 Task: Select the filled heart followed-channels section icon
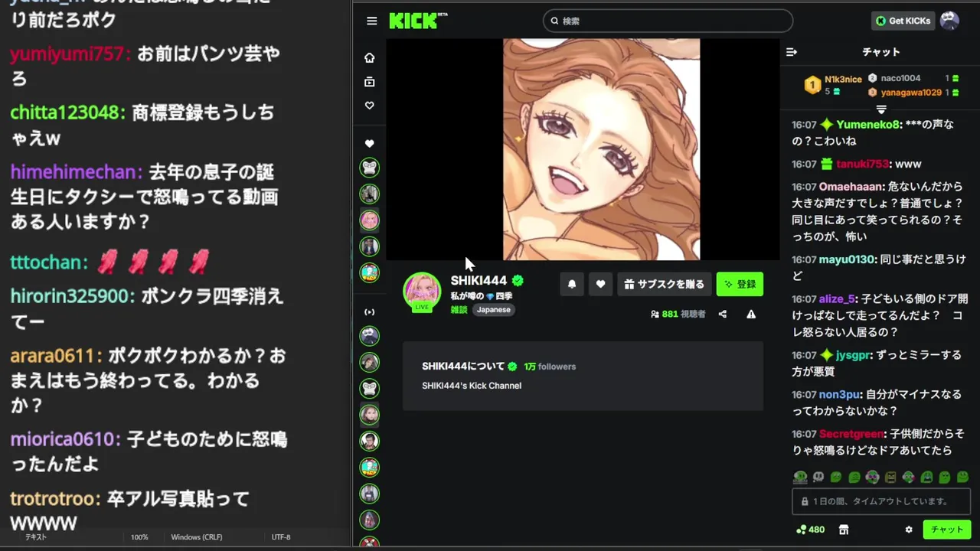[x=370, y=143]
